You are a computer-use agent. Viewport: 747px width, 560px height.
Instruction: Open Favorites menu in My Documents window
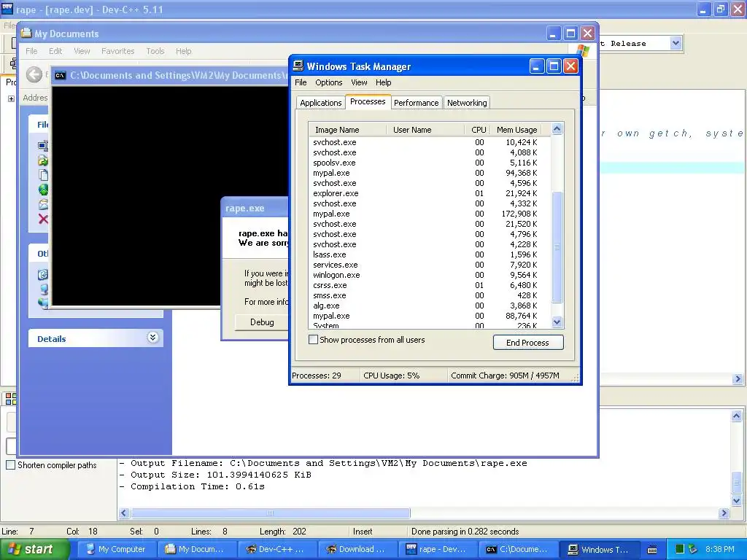click(x=117, y=51)
